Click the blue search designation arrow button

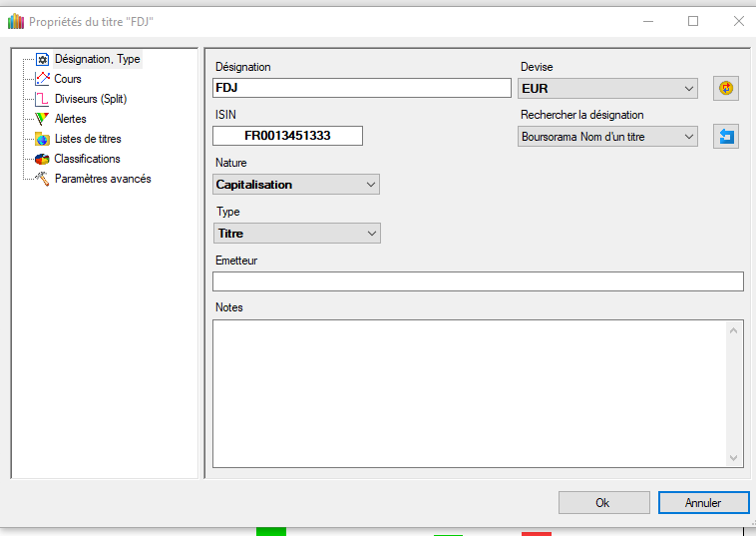tap(726, 136)
